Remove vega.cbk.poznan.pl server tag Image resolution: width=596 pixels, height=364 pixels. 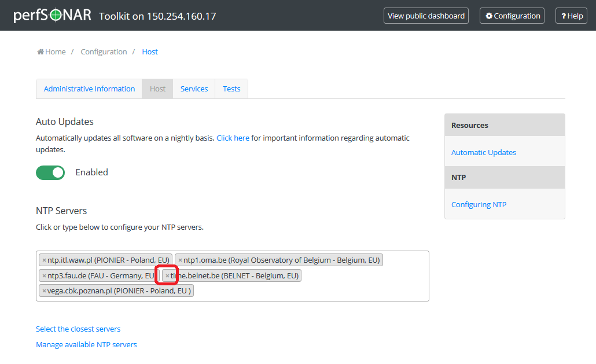44,291
